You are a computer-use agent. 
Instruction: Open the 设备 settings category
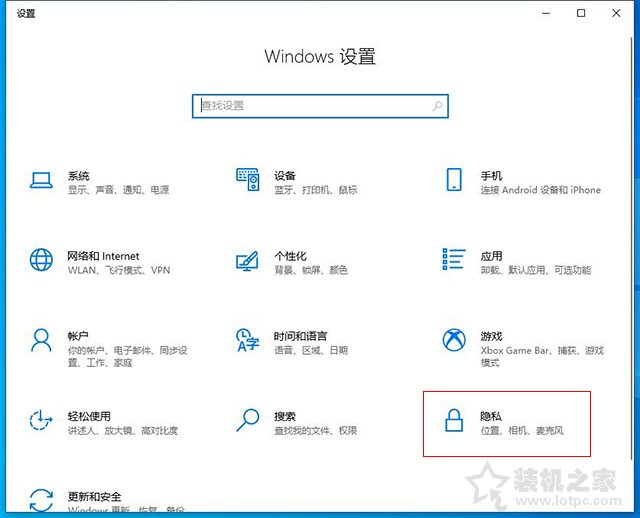point(285,176)
